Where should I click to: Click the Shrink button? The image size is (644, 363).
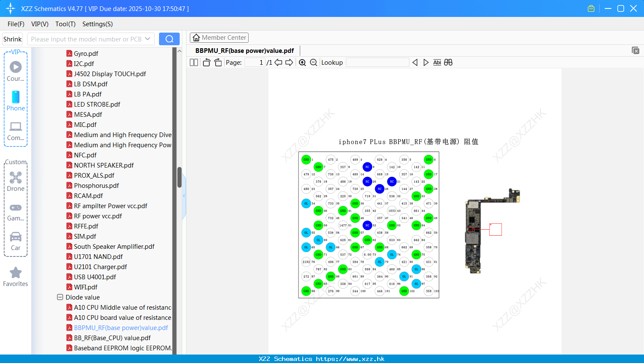(13, 39)
